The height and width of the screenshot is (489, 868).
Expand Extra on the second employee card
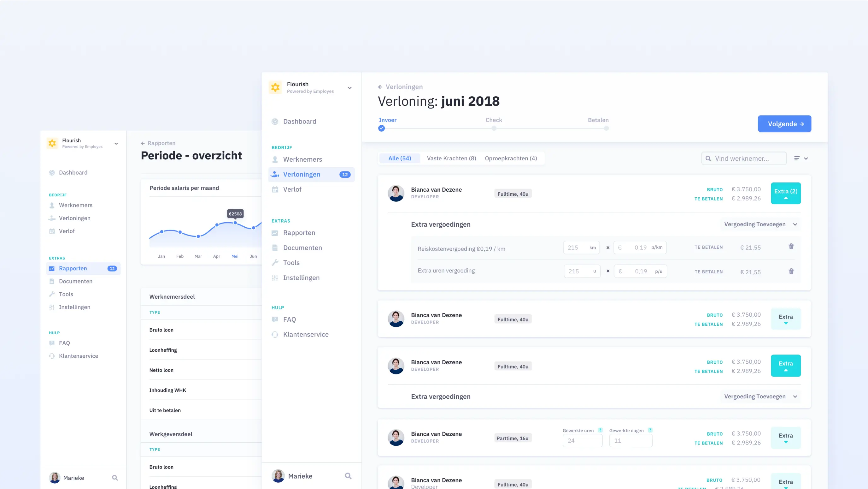[785, 319]
